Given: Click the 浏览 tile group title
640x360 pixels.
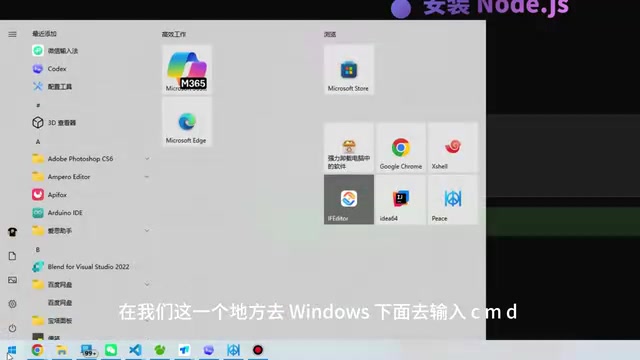Looking at the screenshot, I should [x=330, y=34].
